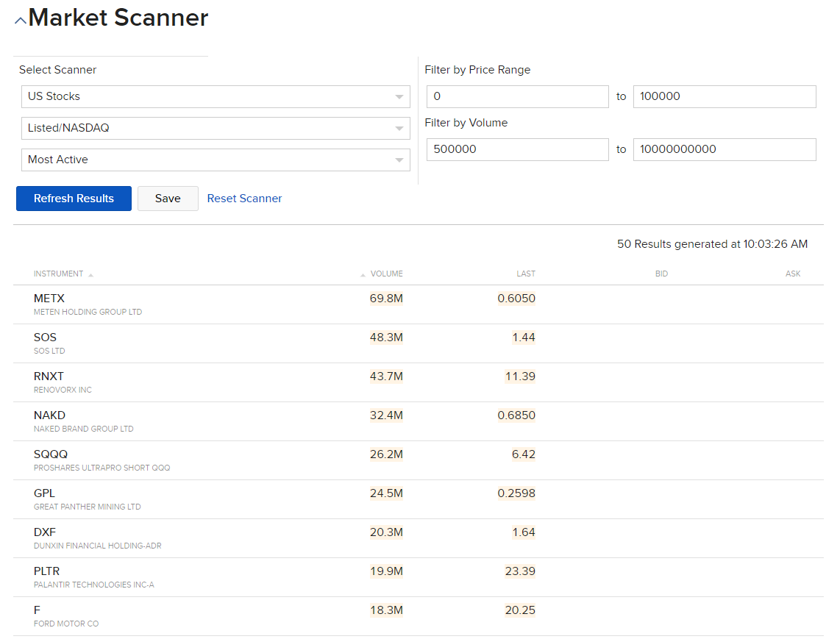Click the Refresh Results button
This screenshot has width=840, height=639.
point(74,199)
